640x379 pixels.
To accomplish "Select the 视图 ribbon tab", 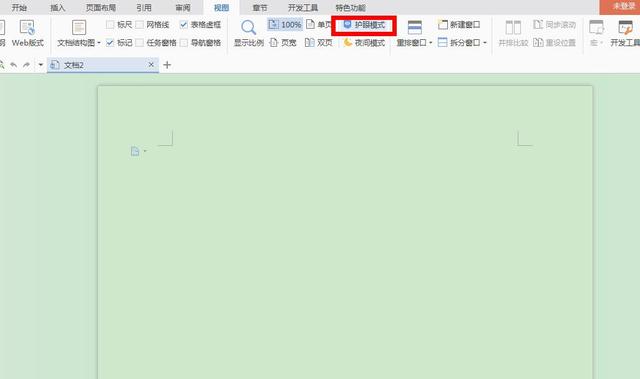I will (221, 7).
